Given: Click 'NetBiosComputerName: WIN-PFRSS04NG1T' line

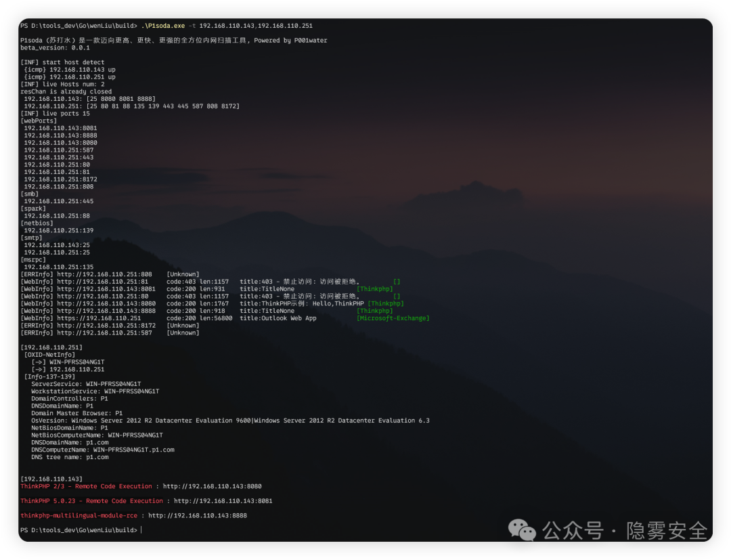Looking at the screenshot, I should 97,435.
